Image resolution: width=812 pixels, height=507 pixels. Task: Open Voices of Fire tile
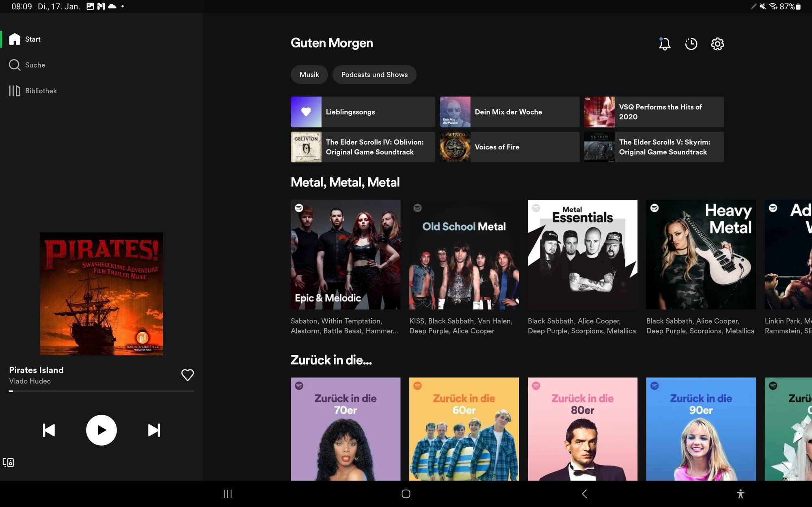[510, 147]
